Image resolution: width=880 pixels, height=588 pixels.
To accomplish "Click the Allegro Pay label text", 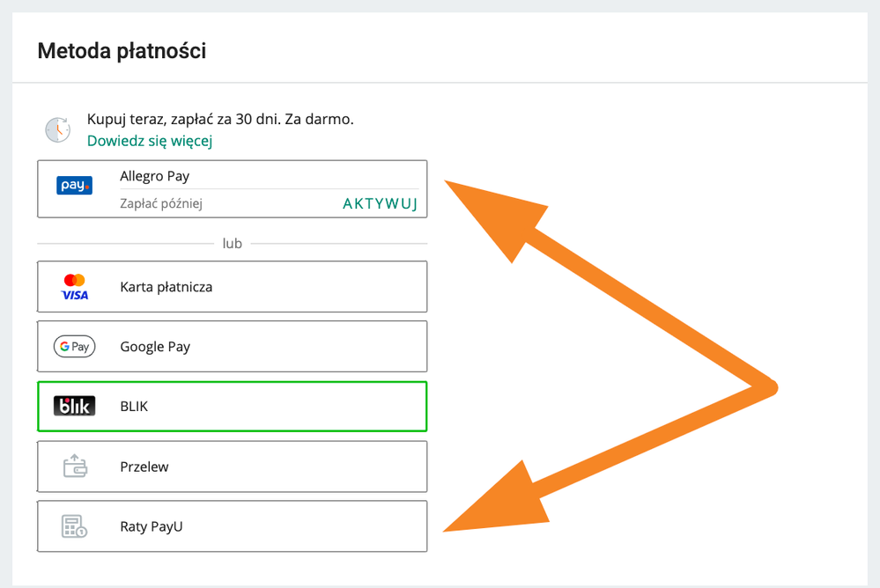I will (155, 176).
